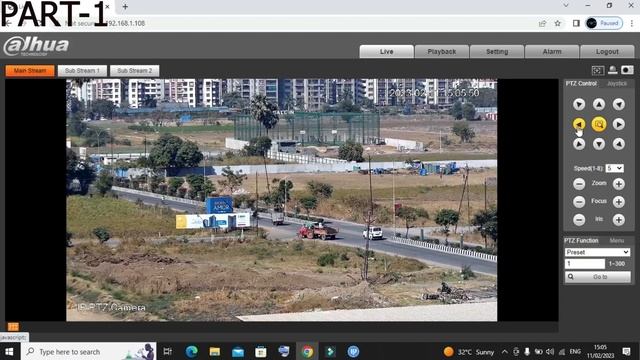Viewport: 640px width, 360px height.
Task: Click the Paused profile button
Action: (x=604, y=23)
